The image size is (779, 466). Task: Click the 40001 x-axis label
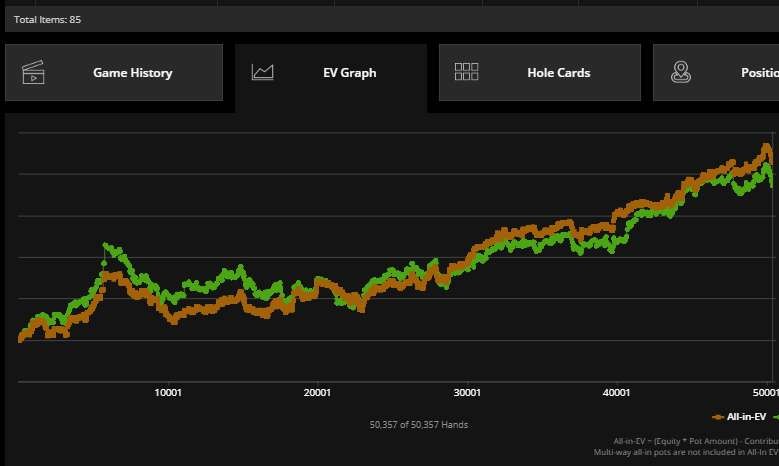[x=616, y=393]
